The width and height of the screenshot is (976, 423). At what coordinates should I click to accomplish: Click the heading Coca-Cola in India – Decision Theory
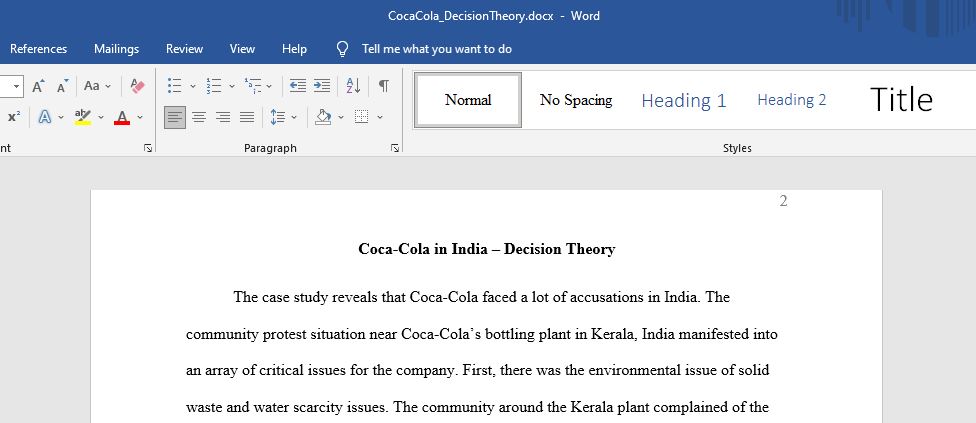[x=487, y=249]
